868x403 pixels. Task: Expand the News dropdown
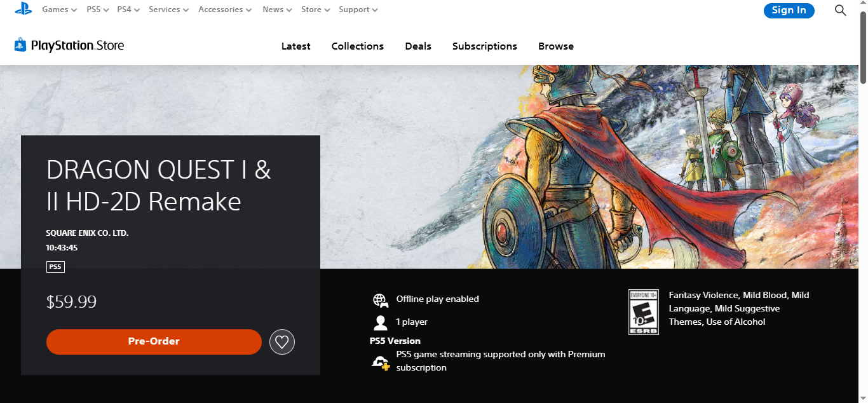[x=277, y=10]
